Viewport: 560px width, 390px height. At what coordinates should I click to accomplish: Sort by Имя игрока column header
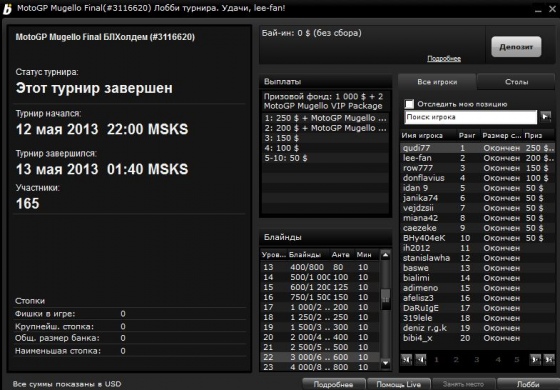pyautogui.click(x=422, y=135)
